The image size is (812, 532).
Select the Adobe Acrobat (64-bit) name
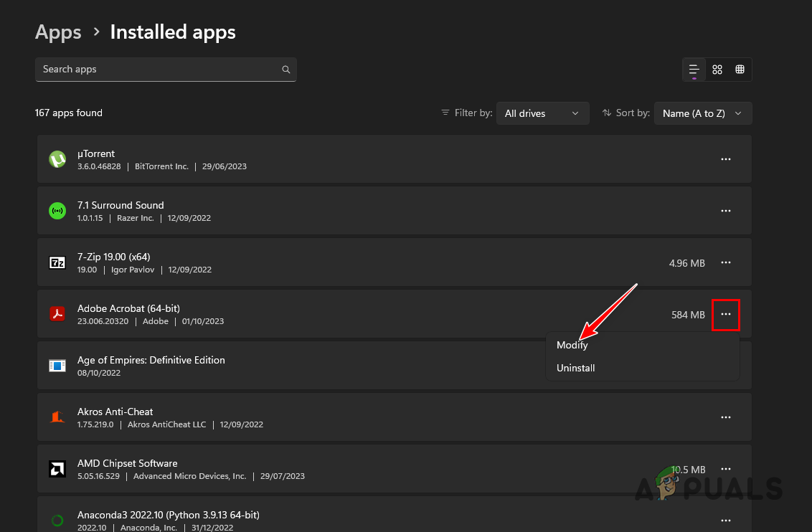click(x=128, y=308)
